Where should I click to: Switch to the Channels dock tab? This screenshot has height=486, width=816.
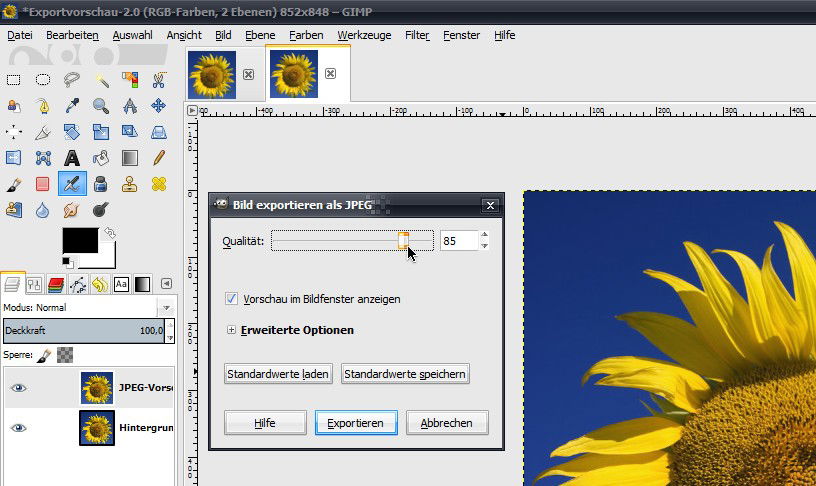pos(56,284)
